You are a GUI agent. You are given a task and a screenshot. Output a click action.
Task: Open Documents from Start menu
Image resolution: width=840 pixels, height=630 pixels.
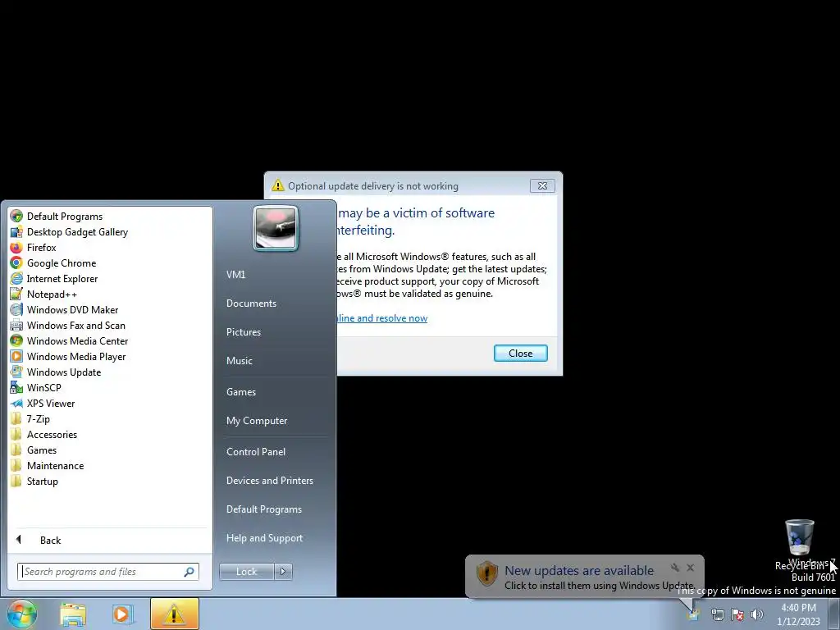pyautogui.click(x=251, y=304)
